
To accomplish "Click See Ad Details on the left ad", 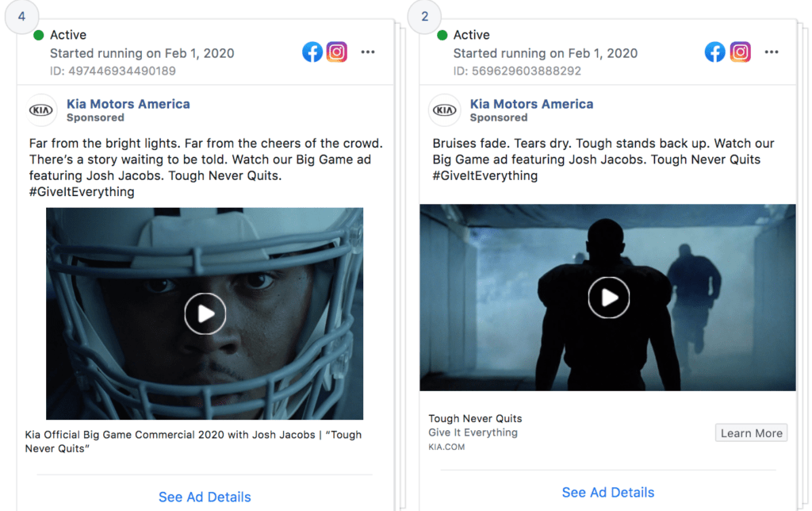I will point(205,497).
